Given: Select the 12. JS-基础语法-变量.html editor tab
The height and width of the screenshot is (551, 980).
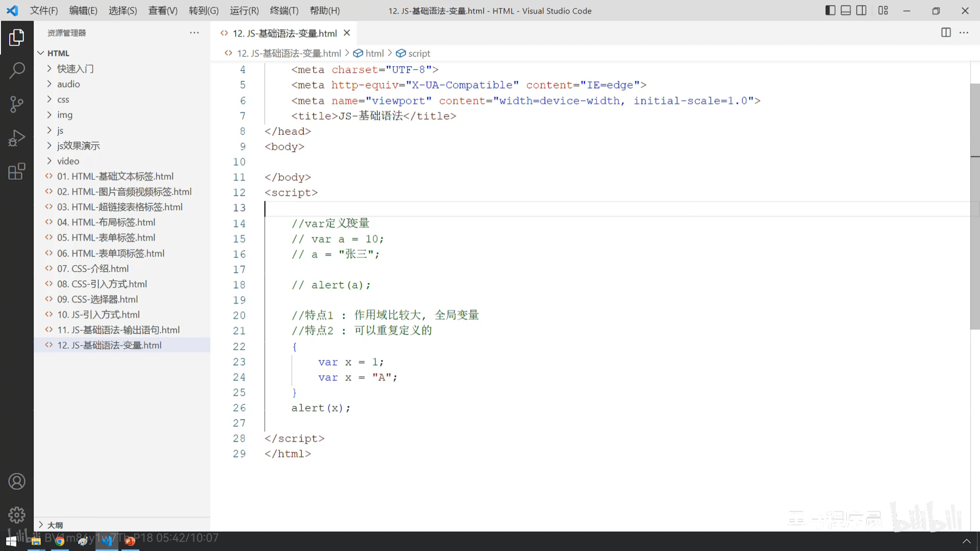Looking at the screenshot, I should pyautogui.click(x=284, y=33).
